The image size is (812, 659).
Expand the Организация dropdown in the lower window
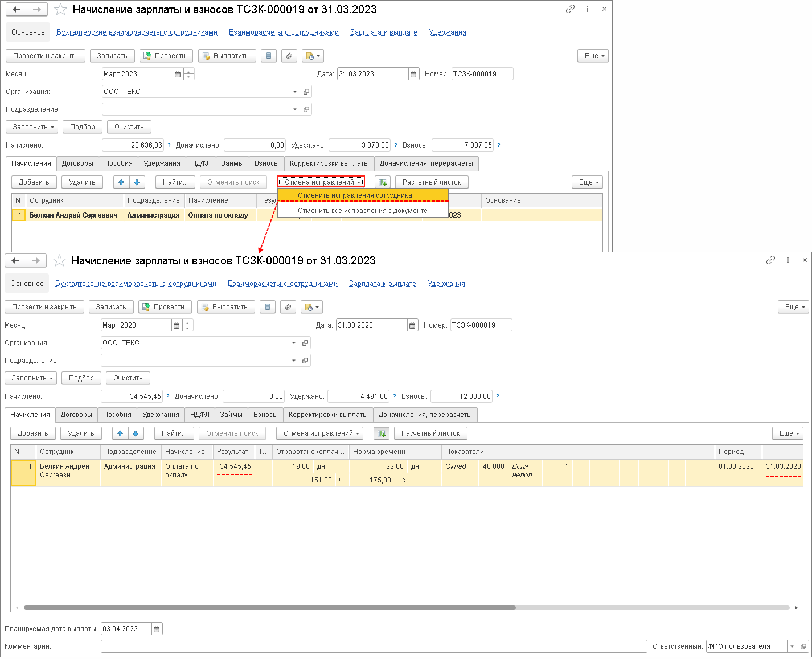pos(294,343)
